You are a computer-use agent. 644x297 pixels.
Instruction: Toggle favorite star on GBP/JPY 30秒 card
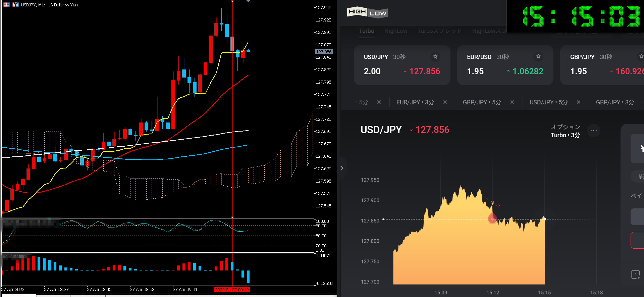point(641,56)
